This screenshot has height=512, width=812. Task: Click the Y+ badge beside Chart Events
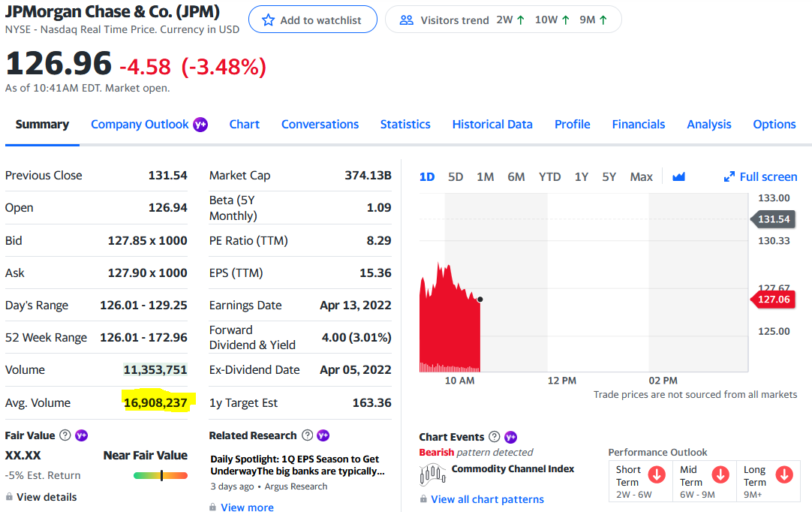pos(510,437)
